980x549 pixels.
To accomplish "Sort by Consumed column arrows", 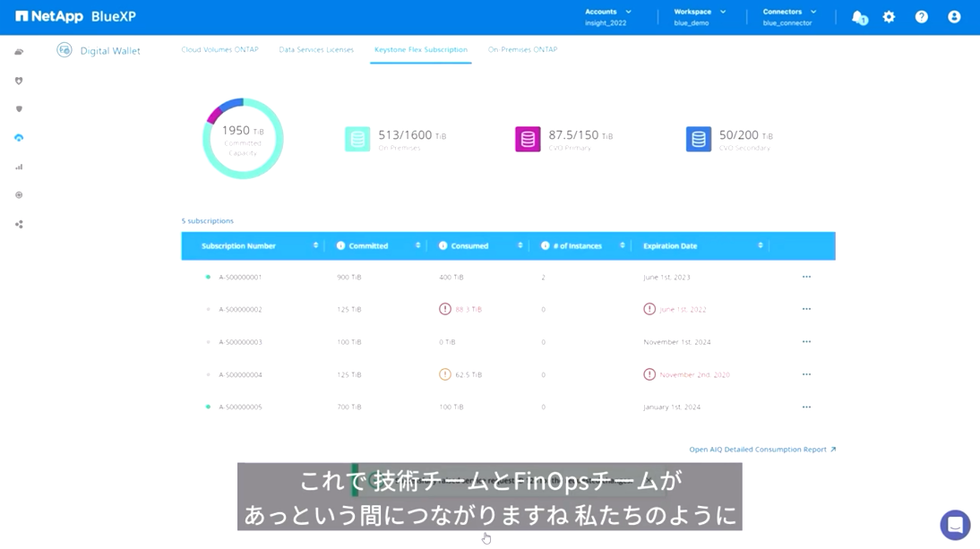I will point(520,245).
